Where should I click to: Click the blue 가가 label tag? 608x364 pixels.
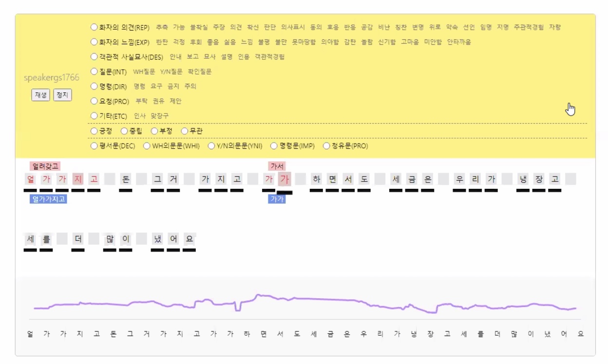pos(277,199)
